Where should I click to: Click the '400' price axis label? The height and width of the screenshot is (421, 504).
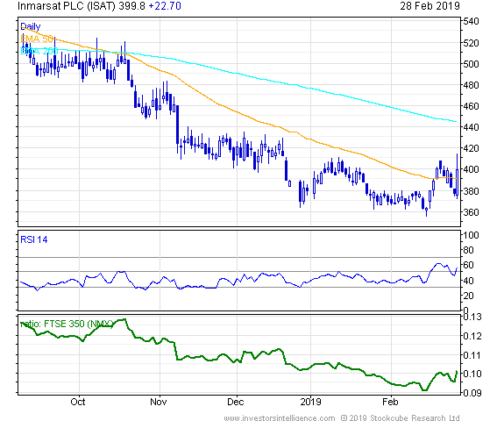click(x=472, y=169)
